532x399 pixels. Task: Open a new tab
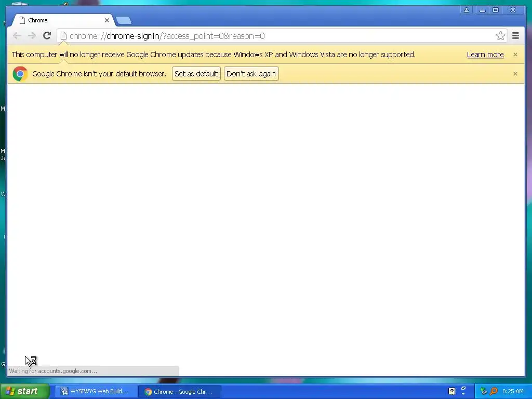click(124, 20)
